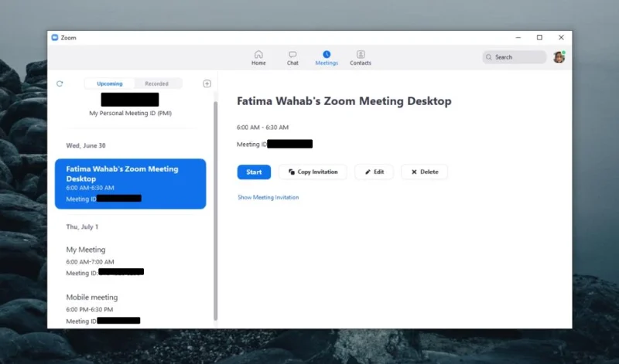Click My Personal Meeting ID (PMI)

(x=130, y=113)
